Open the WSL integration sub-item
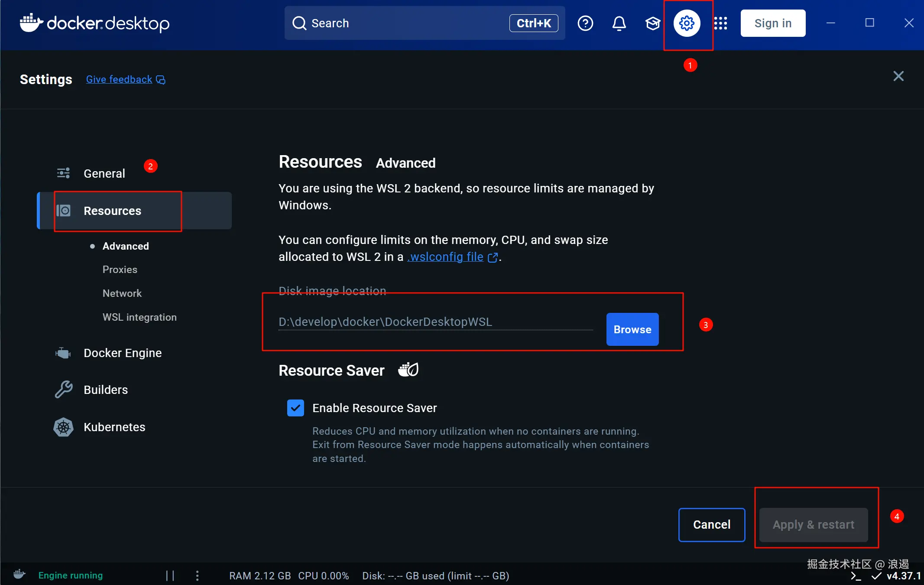The height and width of the screenshot is (585, 924). coord(139,317)
